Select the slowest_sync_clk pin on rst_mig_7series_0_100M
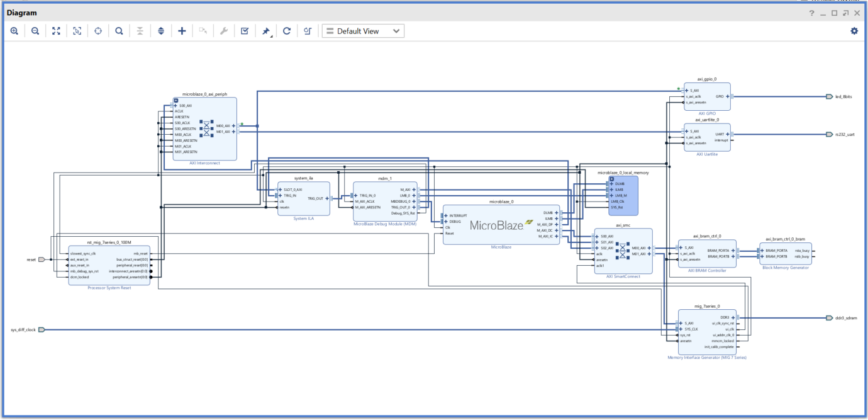Viewport: 868px width, 420px height. 82,253
